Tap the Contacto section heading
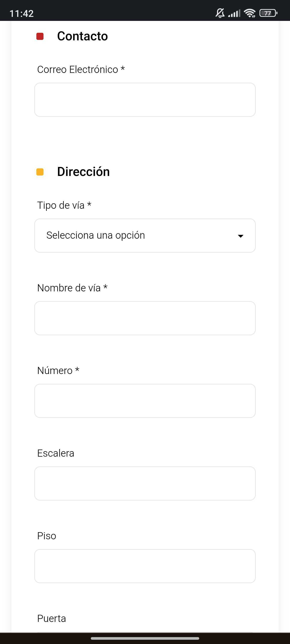Screen dimensions: 290x644 (82, 36)
